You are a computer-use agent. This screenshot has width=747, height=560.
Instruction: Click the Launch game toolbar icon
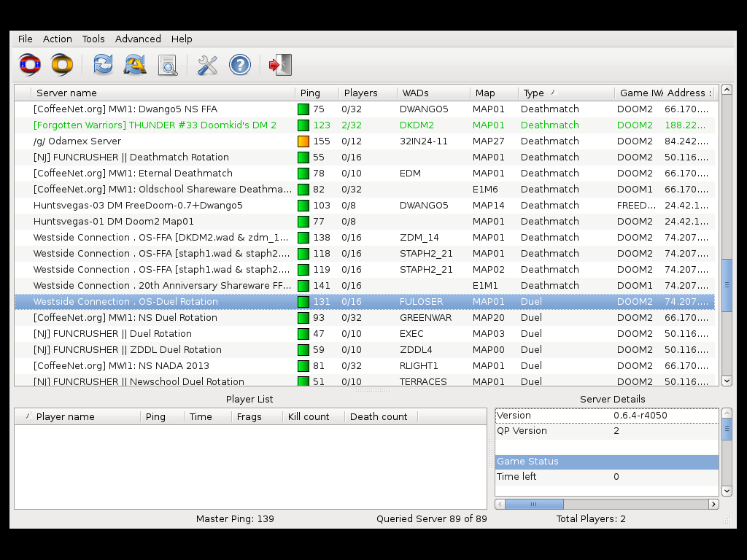pyautogui.click(x=30, y=65)
